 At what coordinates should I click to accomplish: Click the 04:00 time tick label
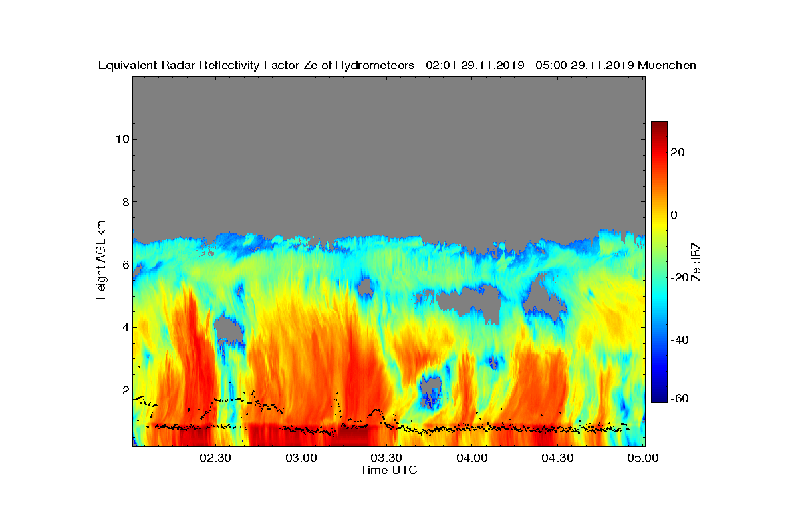point(471,458)
